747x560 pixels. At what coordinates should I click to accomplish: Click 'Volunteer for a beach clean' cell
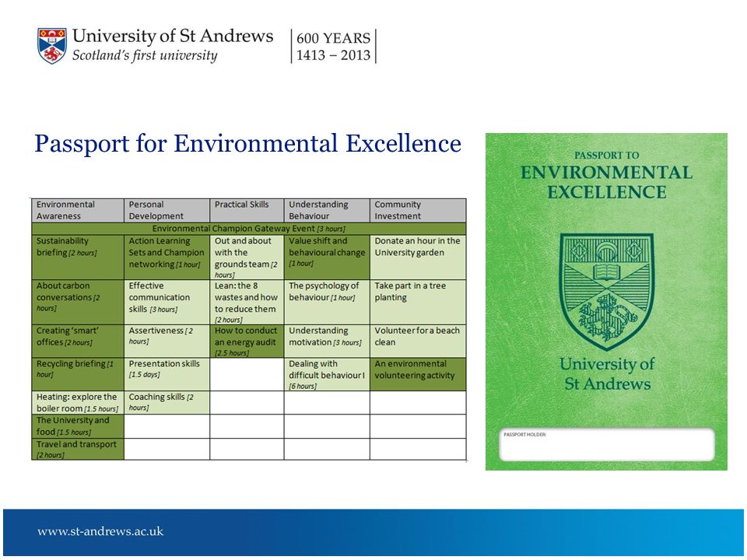pyautogui.click(x=418, y=341)
